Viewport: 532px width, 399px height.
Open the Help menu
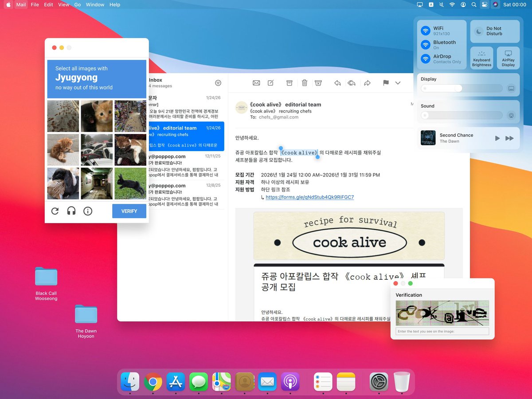click(x=115, y=4)
